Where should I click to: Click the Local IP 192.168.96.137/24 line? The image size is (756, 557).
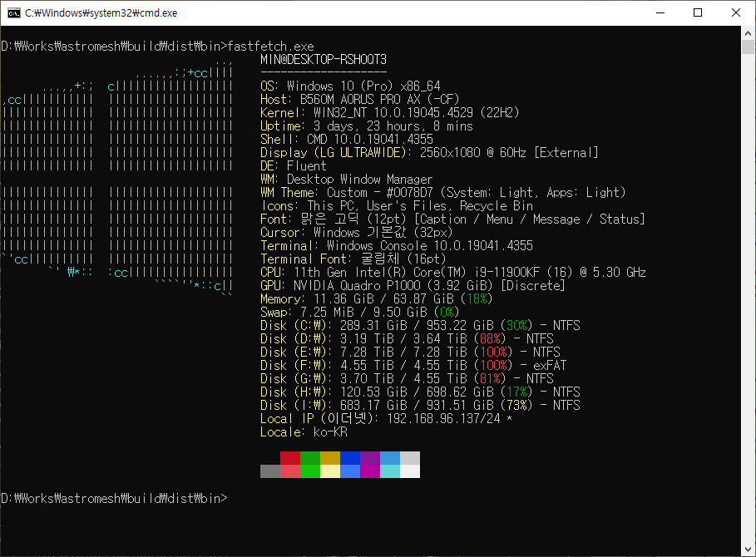(x=386, y=419)
